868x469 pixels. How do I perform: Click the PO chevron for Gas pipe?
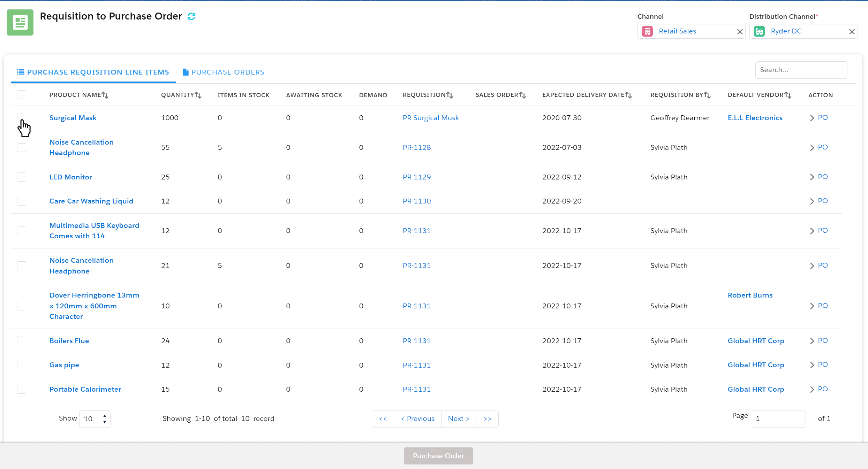pos(812,365)
